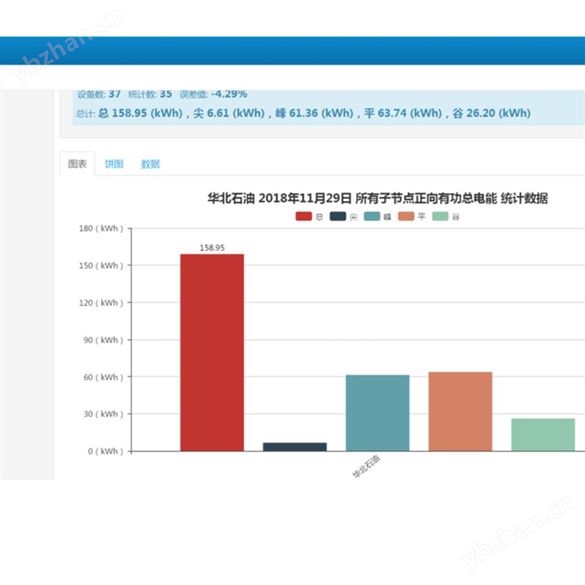585x585 pixels.
Task: Click the 总 158.95 (kWh) summary text
Action: 140,113
